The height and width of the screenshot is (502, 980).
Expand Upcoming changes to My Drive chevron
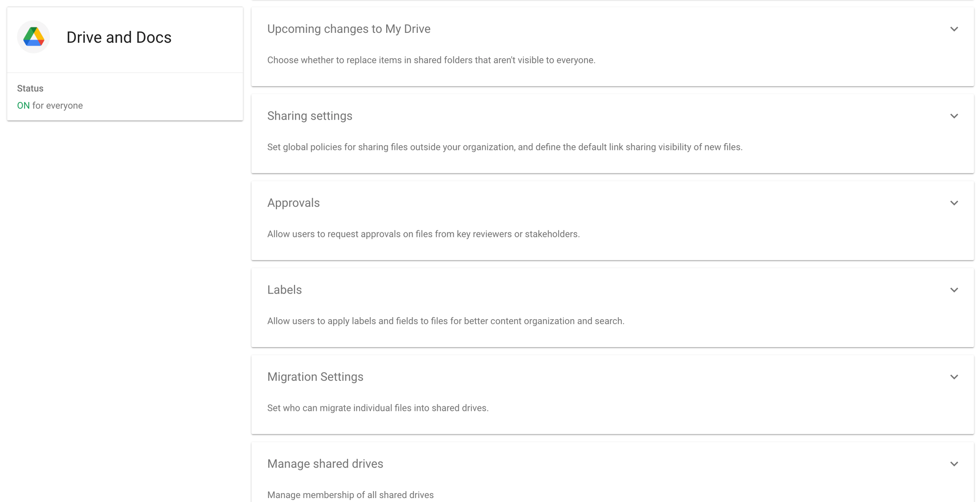954,29
